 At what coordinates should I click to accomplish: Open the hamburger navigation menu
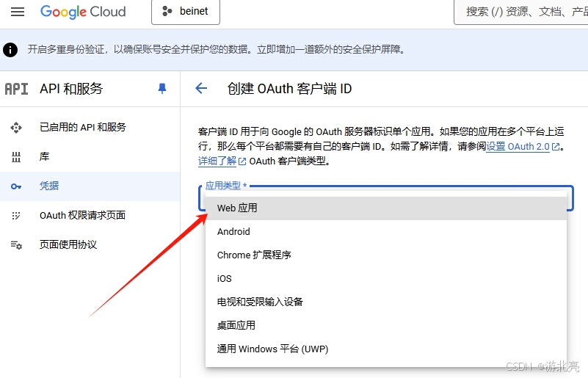click(x=17, y=12)
